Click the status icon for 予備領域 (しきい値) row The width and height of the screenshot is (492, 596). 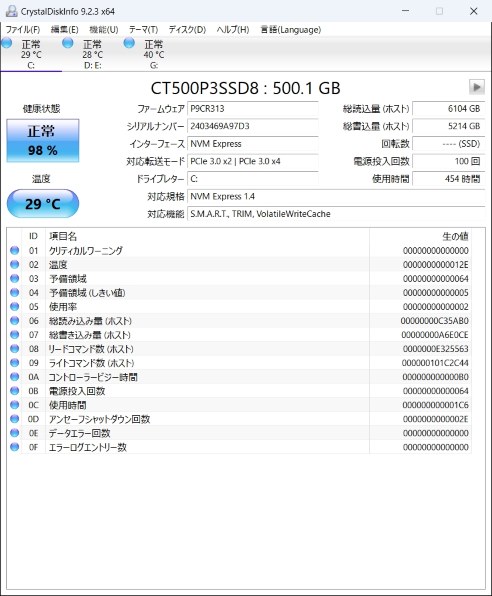click(14, 292)
